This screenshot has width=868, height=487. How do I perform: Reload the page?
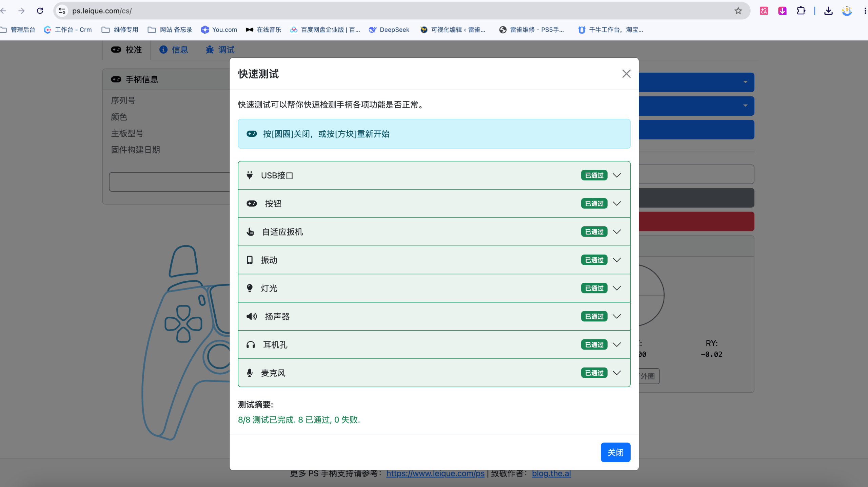tap(40, 11)
